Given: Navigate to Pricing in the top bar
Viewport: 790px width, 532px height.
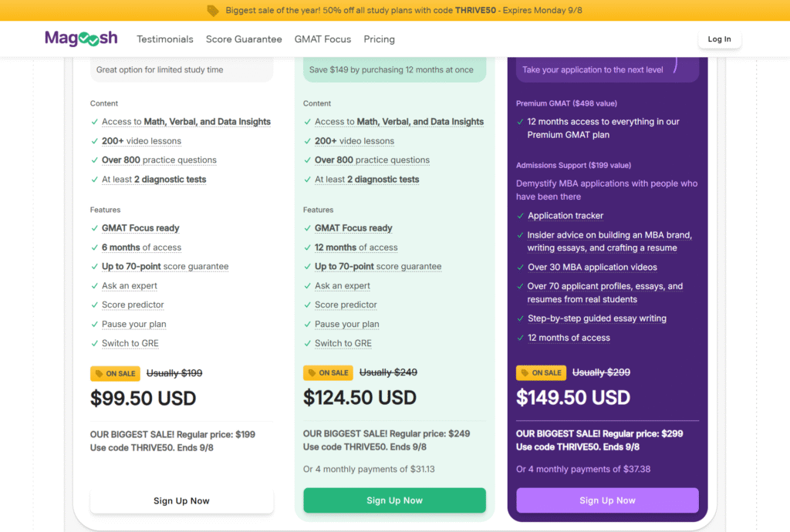Looking at the screenshot, I should click(x=379, y=39).
